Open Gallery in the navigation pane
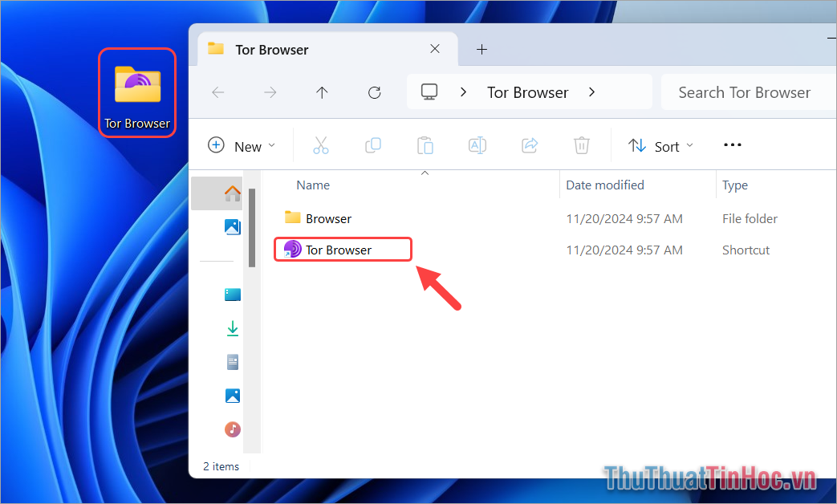Image resolution: width=837 pixels, height=504 pixels. pyautogui.click(x=232, y=227)
